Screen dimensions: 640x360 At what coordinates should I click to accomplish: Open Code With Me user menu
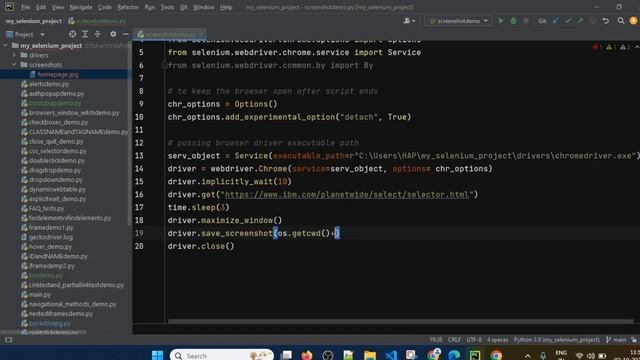[409, 21]
